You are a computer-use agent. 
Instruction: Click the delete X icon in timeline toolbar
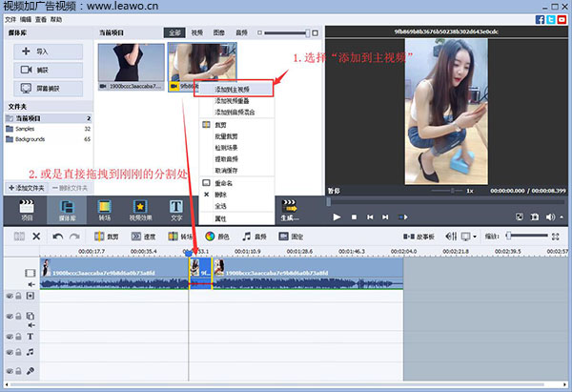(36, 237)
